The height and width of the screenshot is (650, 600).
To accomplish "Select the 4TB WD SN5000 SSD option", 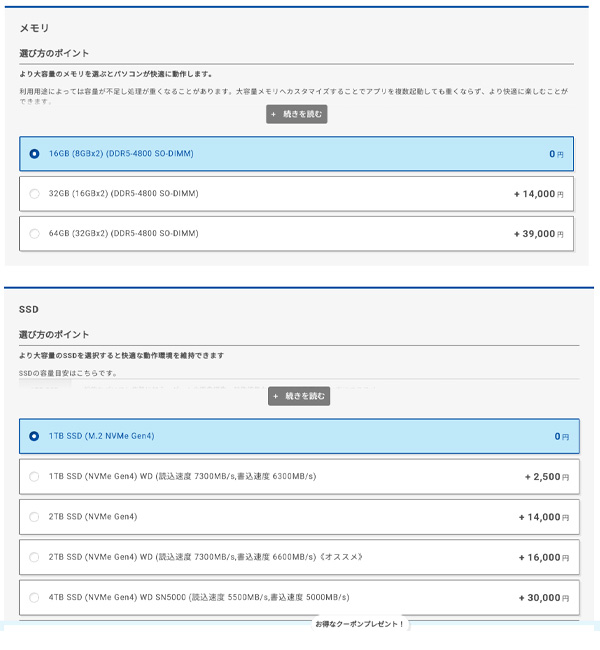I will [35, 597].
